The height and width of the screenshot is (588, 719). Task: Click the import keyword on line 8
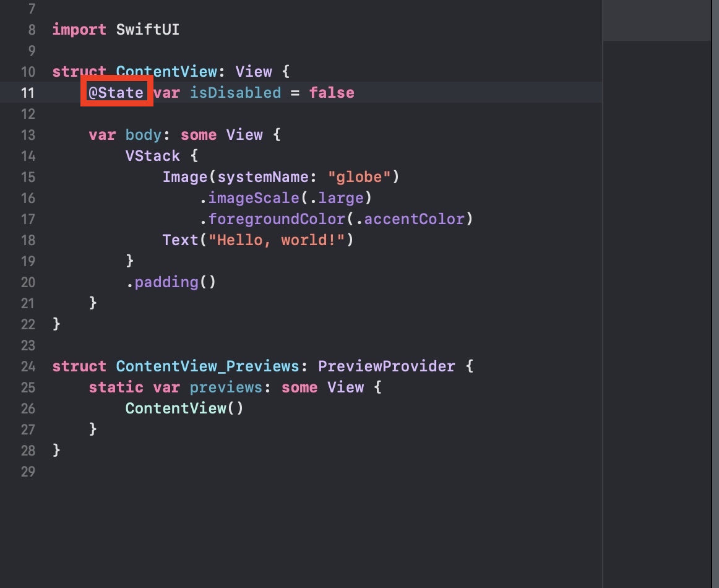79,30
